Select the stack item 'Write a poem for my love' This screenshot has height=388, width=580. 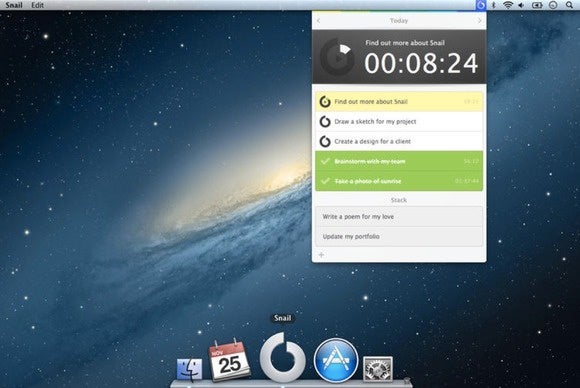399,216
